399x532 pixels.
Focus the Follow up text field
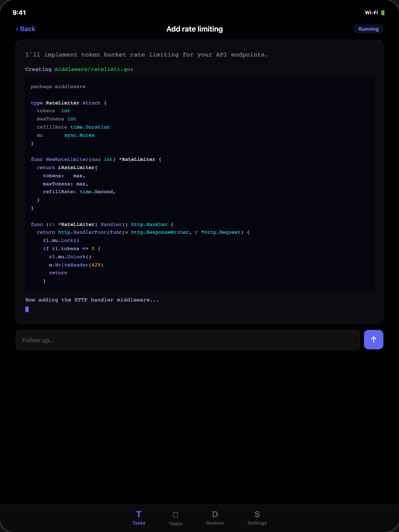coord(187,340)
